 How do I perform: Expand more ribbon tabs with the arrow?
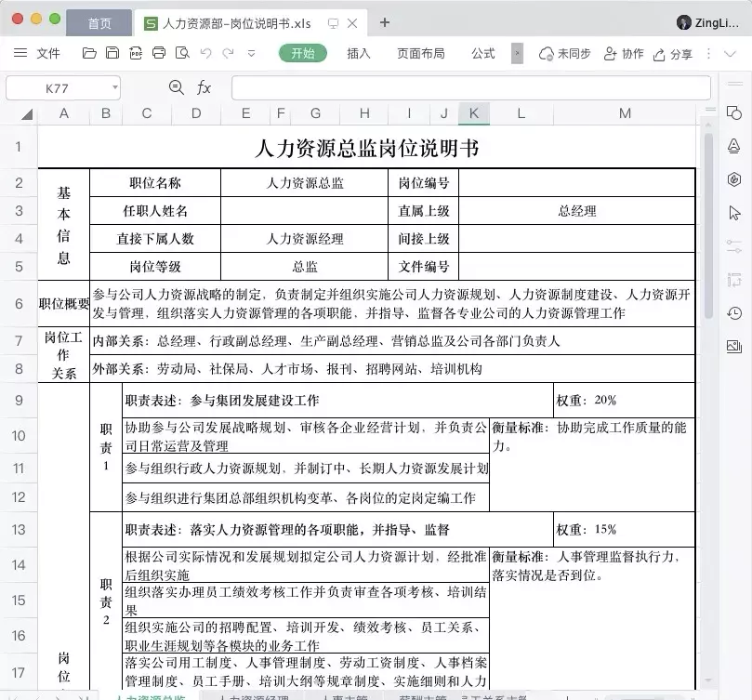click(x=518, y=54)
